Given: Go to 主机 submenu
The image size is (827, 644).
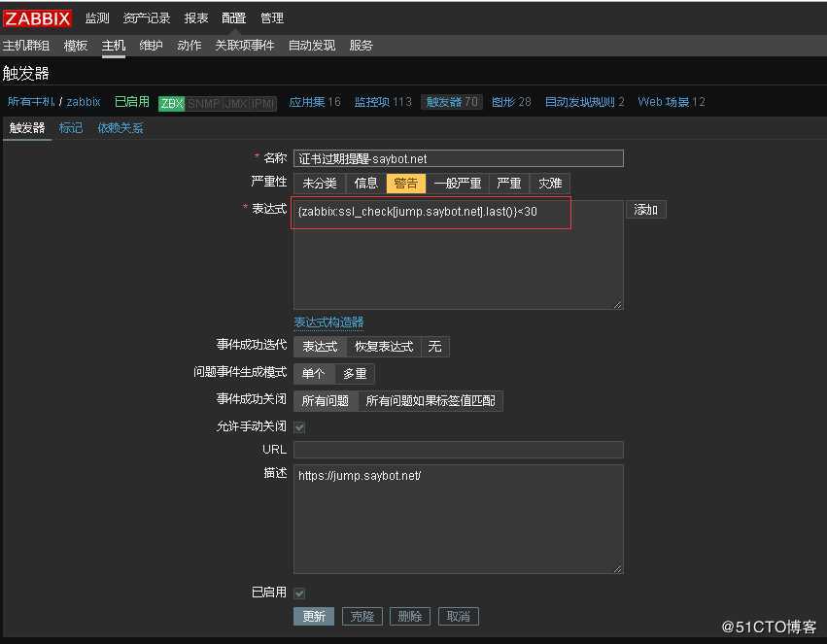Looking at the screenshot, I should 114,46.
